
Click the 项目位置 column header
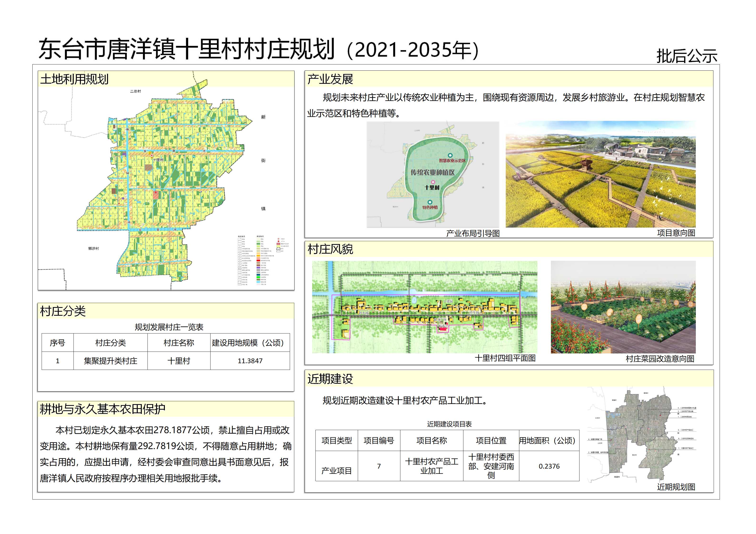(491, 441)
